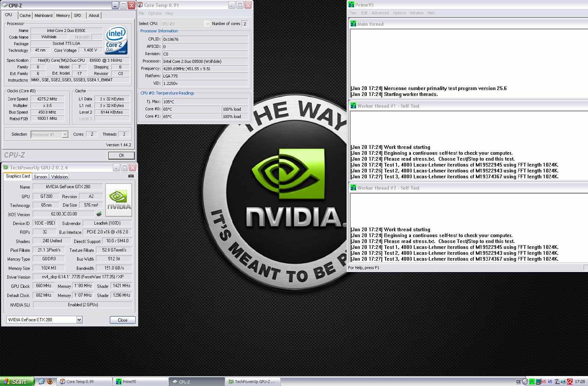Click the red Avira umbrella tray icon
This screenshot has width=588, height=386.
pos(570,382)
